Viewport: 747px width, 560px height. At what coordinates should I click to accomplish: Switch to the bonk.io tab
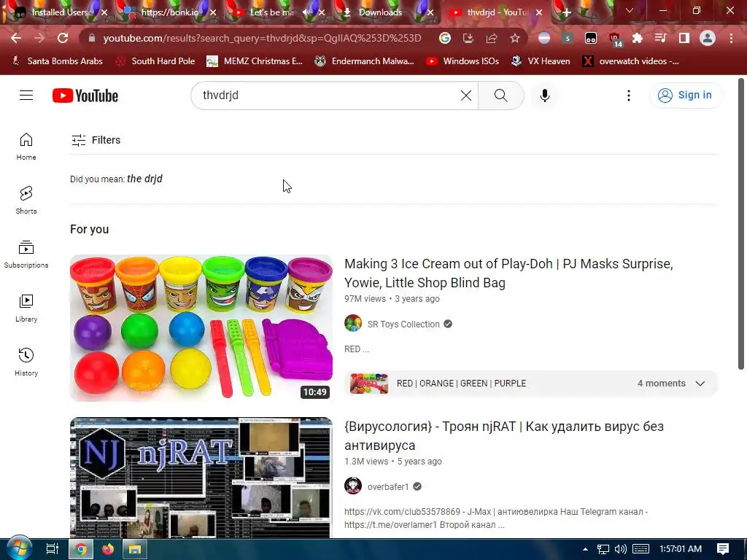tap(169, 12)
